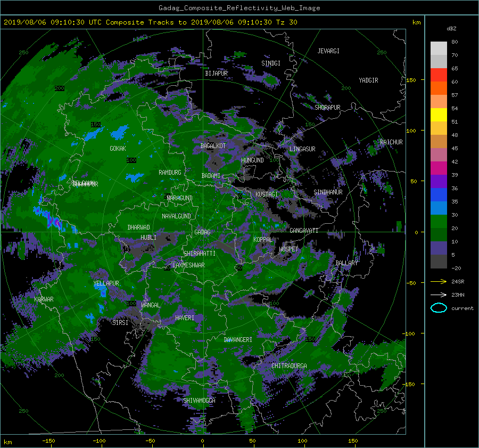Click the 'DHARWAD' city label

coord(139,227)
